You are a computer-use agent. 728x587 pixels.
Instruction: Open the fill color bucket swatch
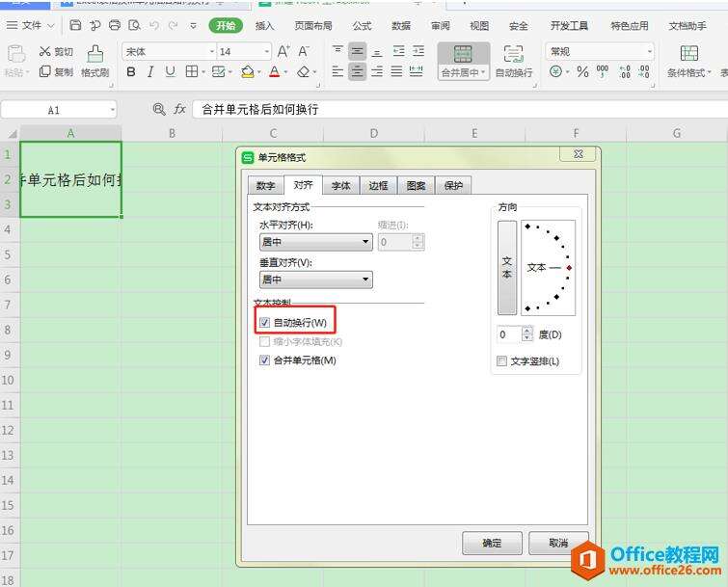[248, 71]
